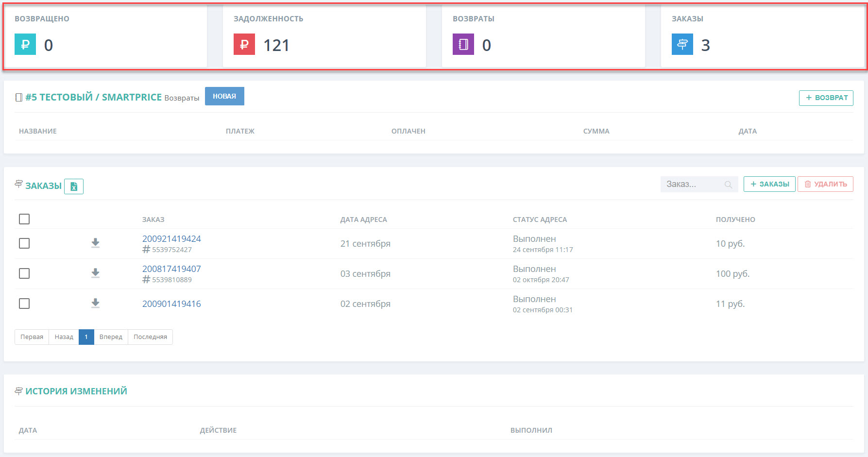The height and width of the screenshot is (457, 868).
Task: Click the purple notebook icon under Возвраты
Action: (463, 44)
